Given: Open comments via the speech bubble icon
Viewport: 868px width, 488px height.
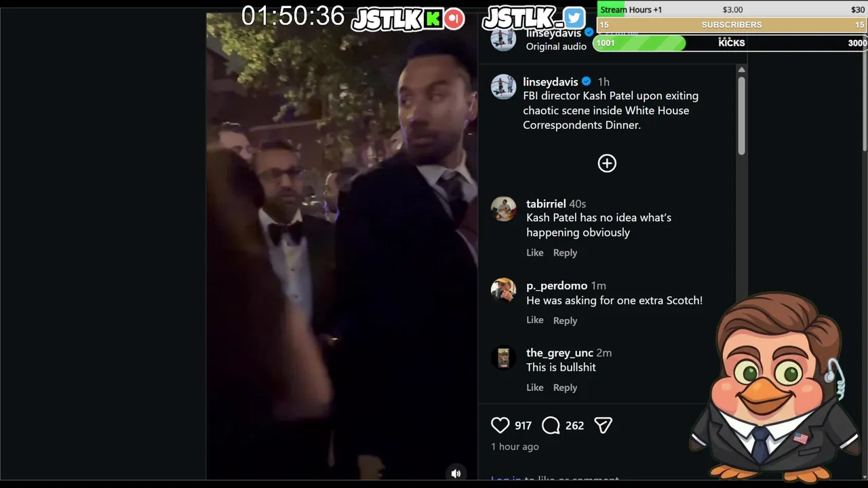Looking at the screenshot, I should 551,425.
